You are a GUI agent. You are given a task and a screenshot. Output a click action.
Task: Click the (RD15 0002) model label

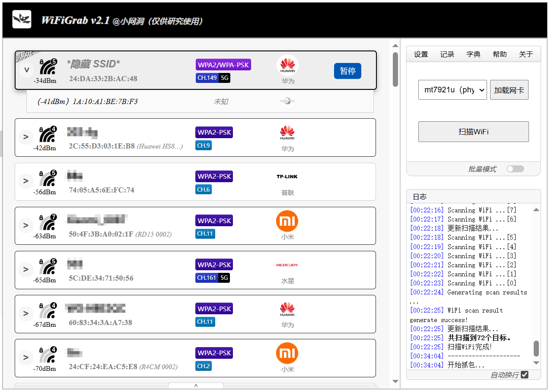153,234
